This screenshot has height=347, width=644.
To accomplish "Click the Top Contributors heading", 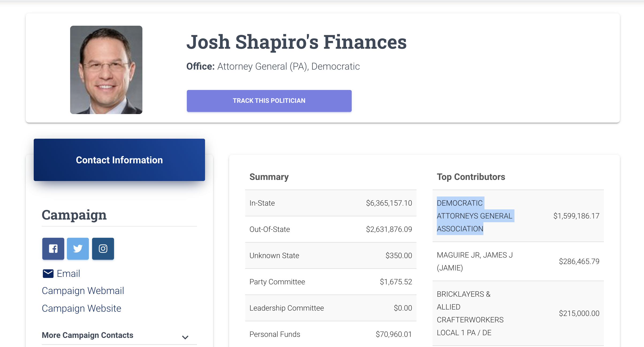I will (x=471, y=177).
